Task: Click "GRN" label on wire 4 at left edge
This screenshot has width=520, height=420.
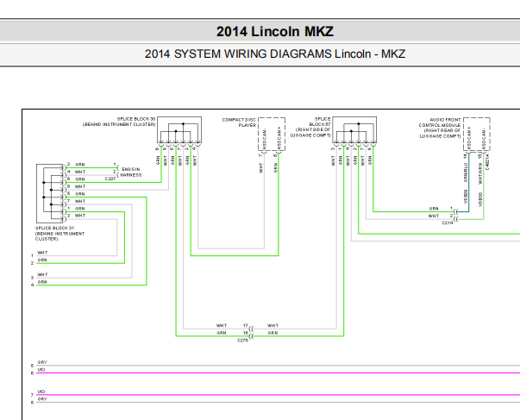Action: [42, 282]
